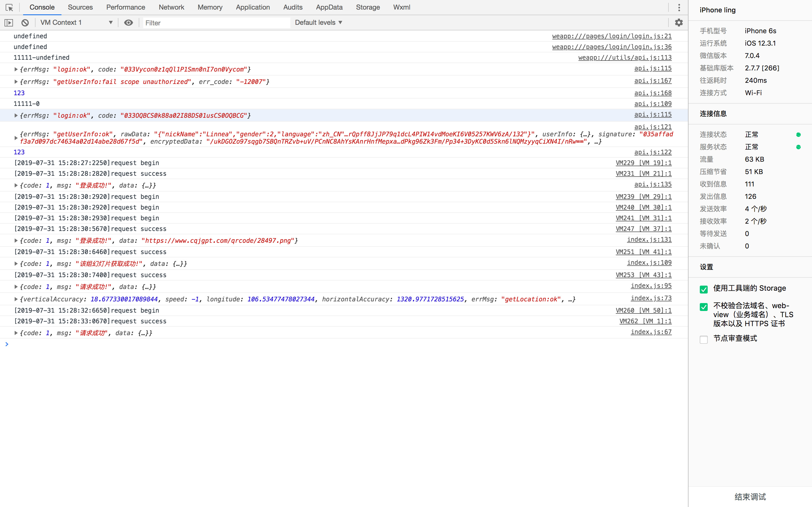Viewport: 812px width, 507px height.
Task: Click the inspect element picker icon
Action: [9, 7]
